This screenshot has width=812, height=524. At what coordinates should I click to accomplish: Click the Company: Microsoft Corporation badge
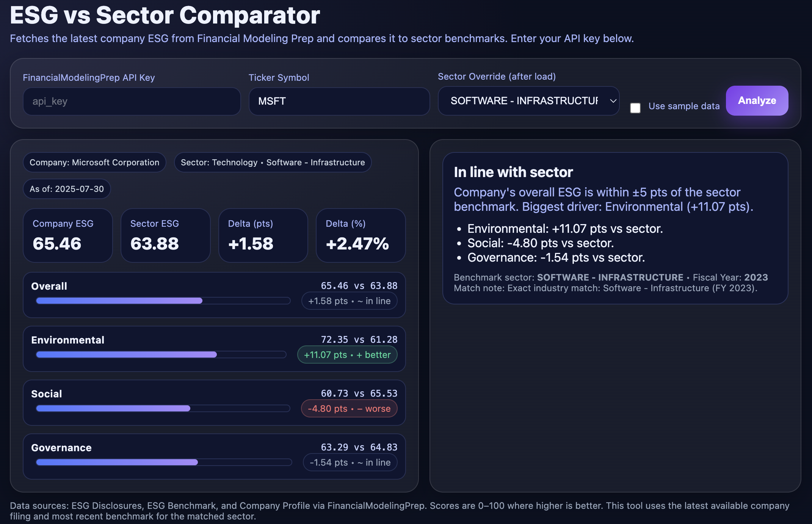(x=94, y=162)
